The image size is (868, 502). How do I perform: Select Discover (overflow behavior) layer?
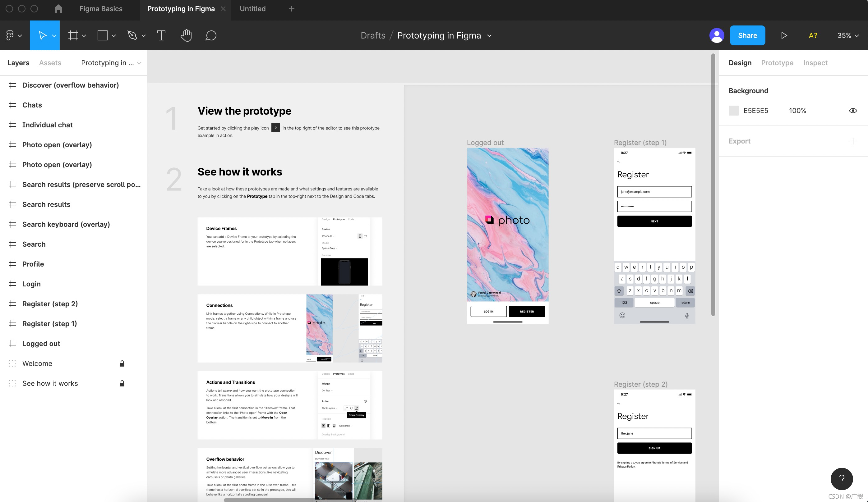pos(73,85)
